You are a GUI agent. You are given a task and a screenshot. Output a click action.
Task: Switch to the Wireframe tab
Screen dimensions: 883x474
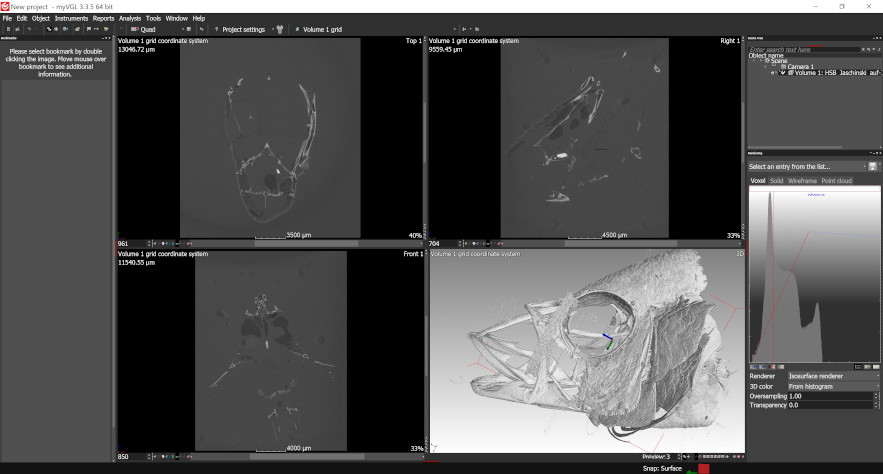click(802, 181)
